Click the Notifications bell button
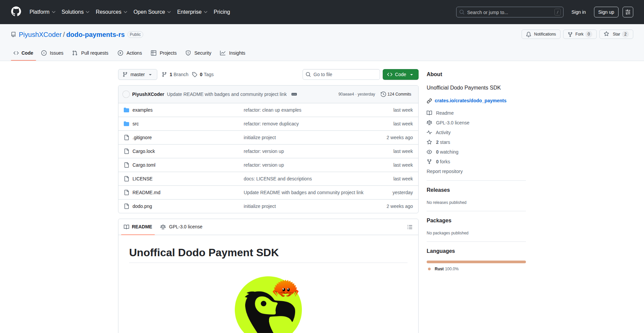644x333 pixels. pos(541,34)
